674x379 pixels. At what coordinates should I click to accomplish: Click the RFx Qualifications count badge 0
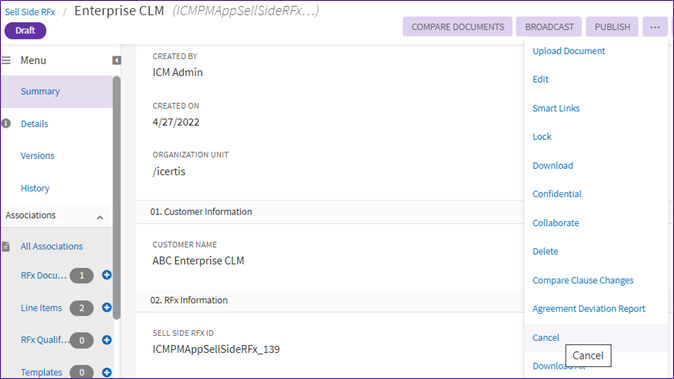(x=82, y=340)
